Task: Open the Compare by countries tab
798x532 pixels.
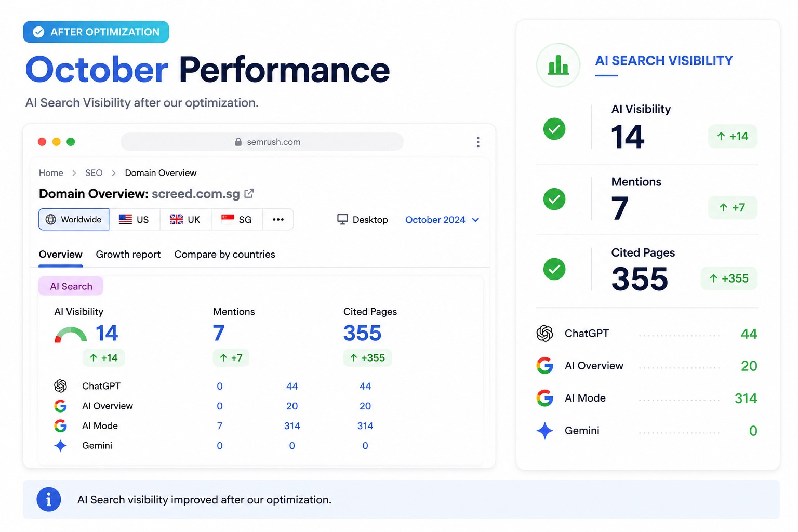Action: click(x=225, y=255)
